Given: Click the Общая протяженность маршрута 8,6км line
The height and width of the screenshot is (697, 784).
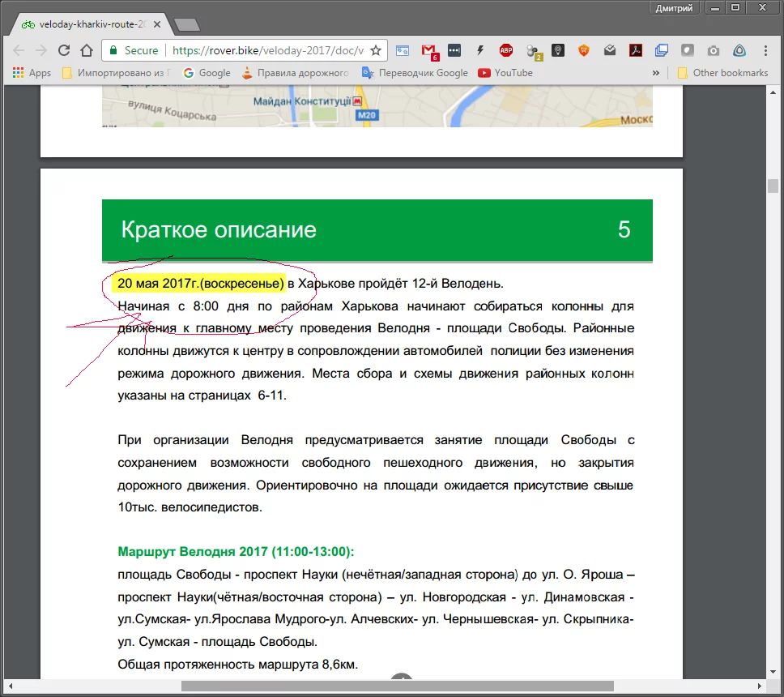Looking at the screenshot, I should pyautogui.click(x=237, y=665).
